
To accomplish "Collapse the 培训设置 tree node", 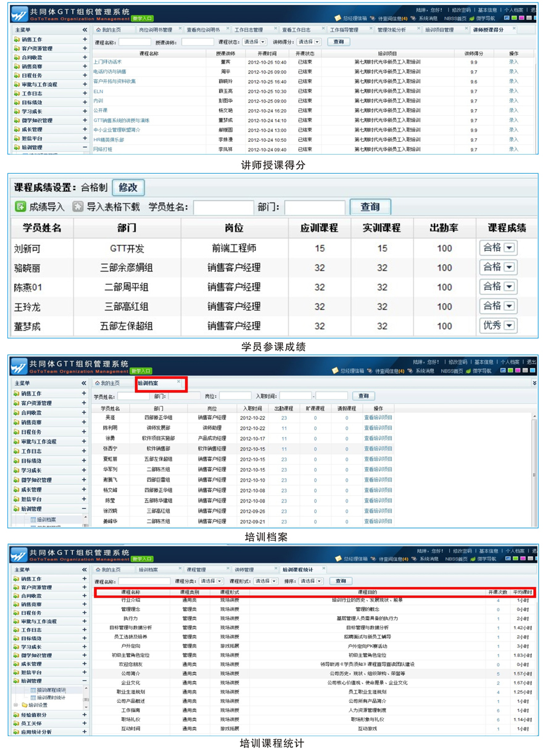I will pyautogui.click(x=17, y=705).
